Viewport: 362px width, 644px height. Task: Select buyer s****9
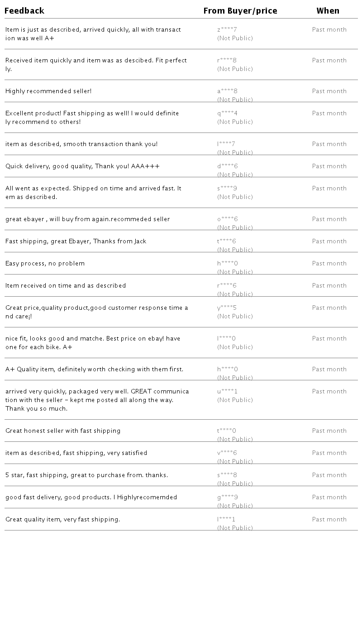[227, 189]
